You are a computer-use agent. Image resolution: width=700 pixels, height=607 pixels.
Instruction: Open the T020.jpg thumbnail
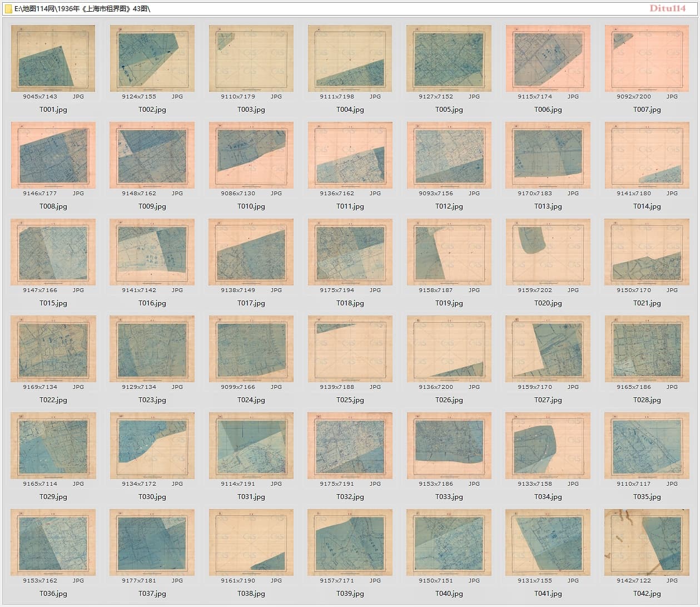click(548, 252)
